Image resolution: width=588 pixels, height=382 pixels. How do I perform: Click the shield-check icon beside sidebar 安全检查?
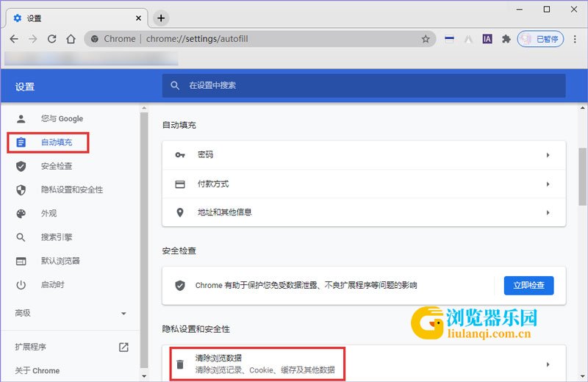(21, 166)
